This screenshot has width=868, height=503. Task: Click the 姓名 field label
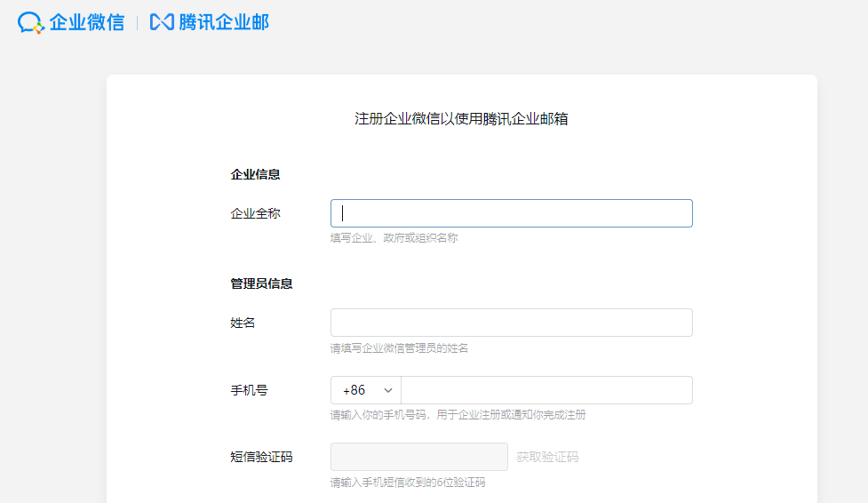coord(243,323)
